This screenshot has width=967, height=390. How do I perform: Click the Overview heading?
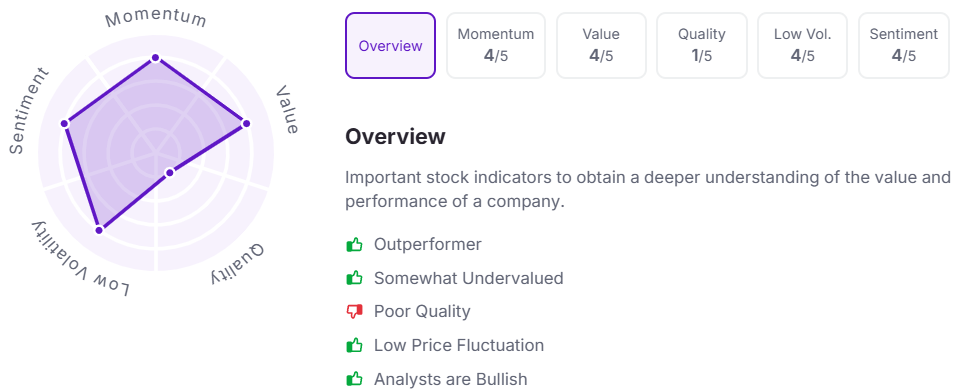[x=395, y=136]
